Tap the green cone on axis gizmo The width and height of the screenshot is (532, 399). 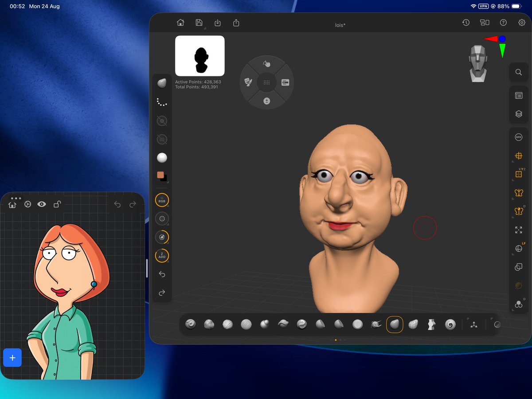point(502,51)
